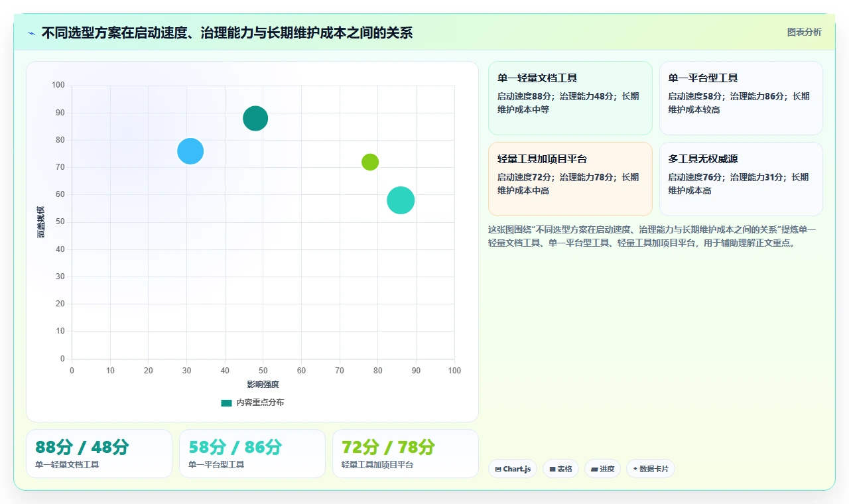849x504 pixels.
Task: Open the 轻量工具加项目平台 info card
Action: [570, 179]
